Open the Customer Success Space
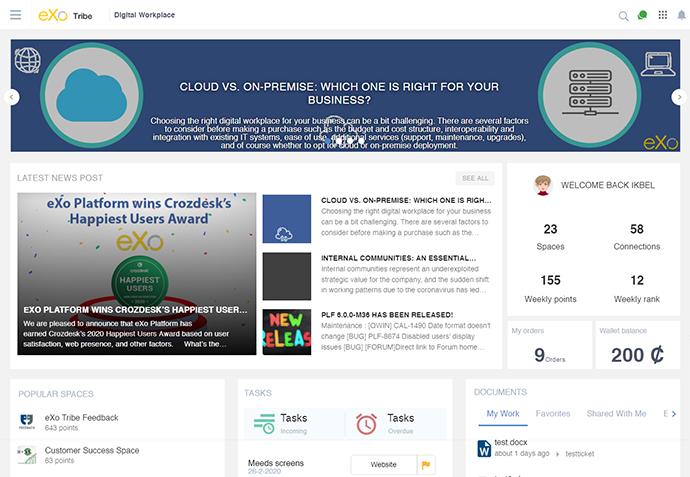This screenshot has height=477, width=690. (x=92, y=450)
